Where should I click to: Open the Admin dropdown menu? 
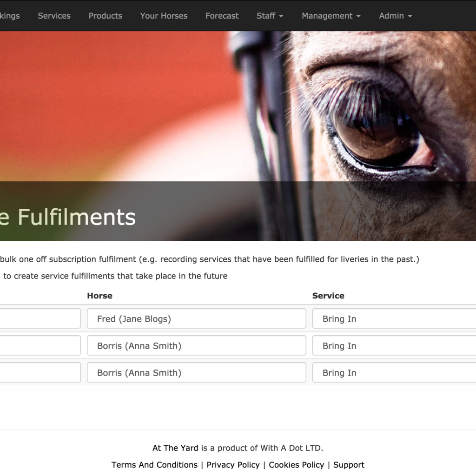[395, 16]
